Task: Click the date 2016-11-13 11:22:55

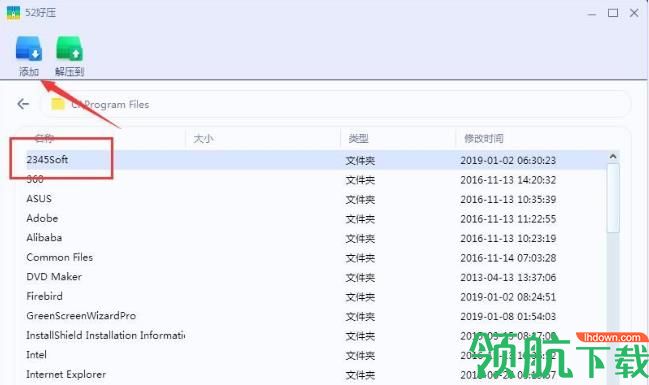Action: (508, 219)
